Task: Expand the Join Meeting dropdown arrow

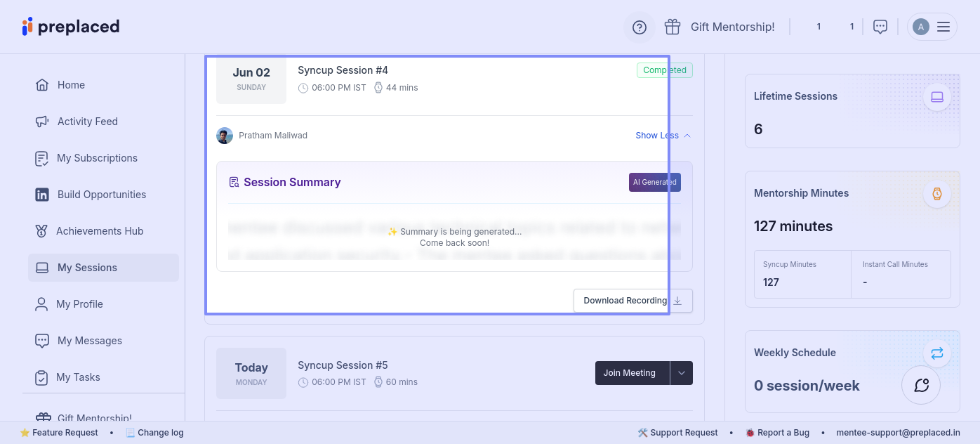Action: (682, 373)
